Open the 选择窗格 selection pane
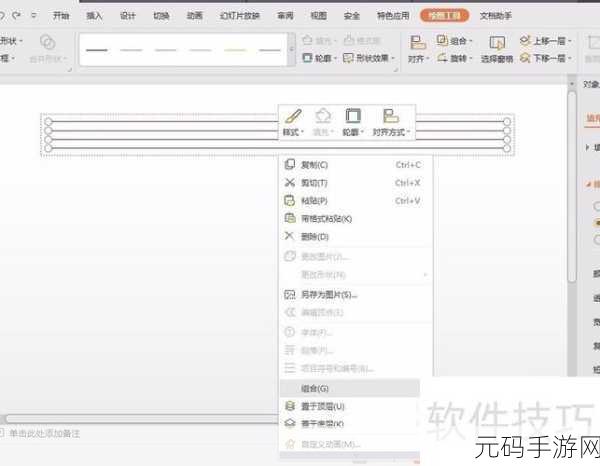 coord(497,49)
